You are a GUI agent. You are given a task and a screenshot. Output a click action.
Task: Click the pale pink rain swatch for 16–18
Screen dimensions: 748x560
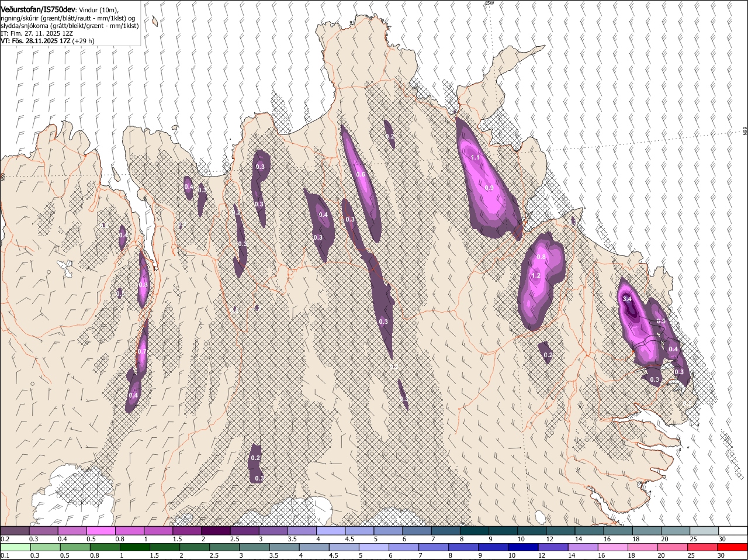click(613, 547)
